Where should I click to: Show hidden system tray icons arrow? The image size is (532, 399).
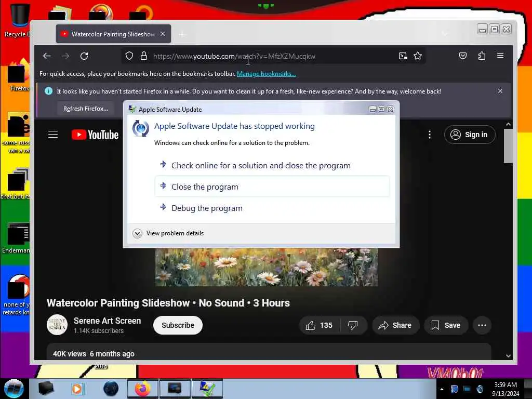coord(442,389)
